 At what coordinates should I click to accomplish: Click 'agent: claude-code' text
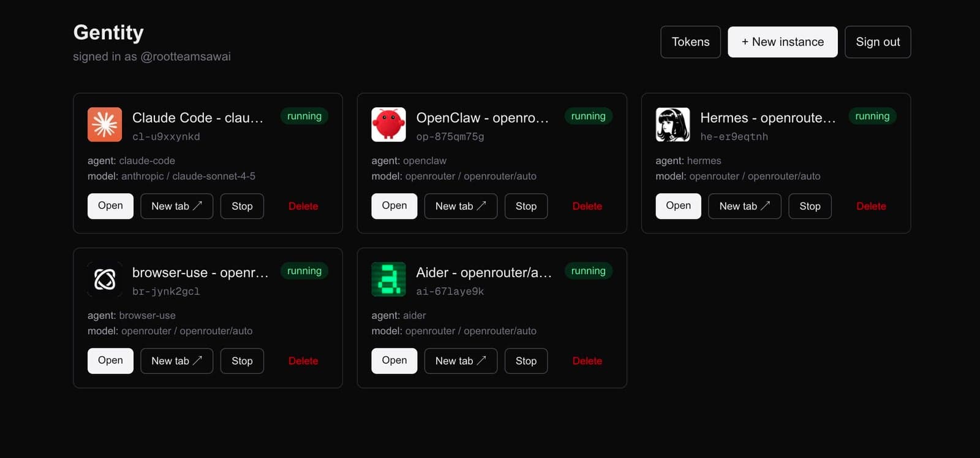(x=131, y=161)
